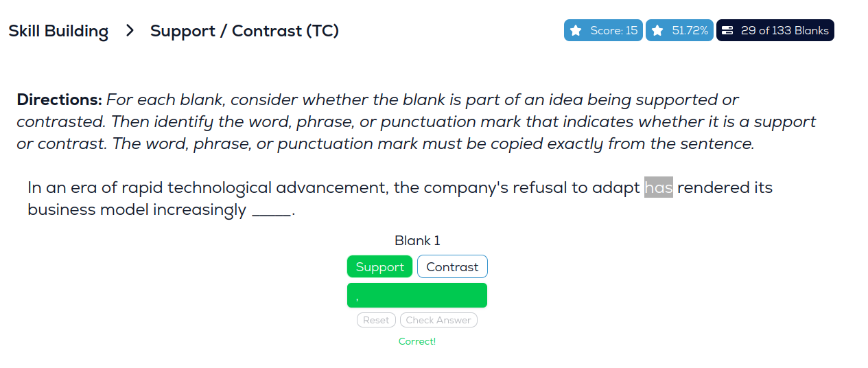Click the Score: 15 text
868x368 pixels.
pos(613,31)
